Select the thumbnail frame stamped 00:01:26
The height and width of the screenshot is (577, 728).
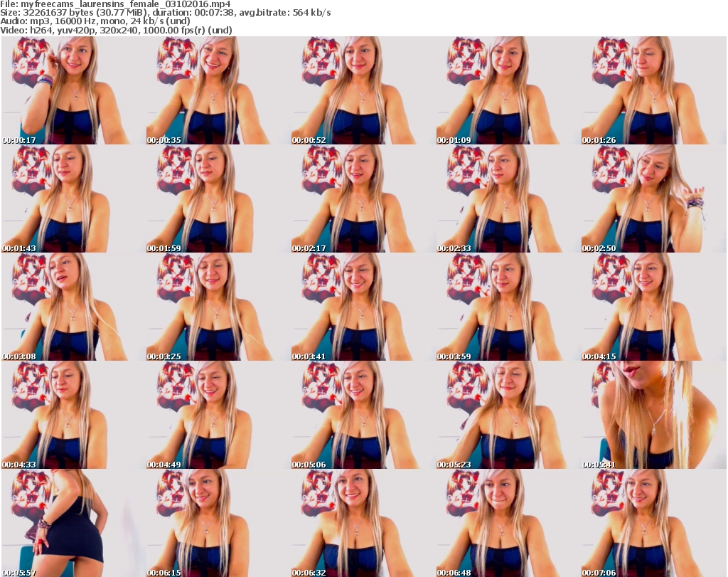[654, 90]
